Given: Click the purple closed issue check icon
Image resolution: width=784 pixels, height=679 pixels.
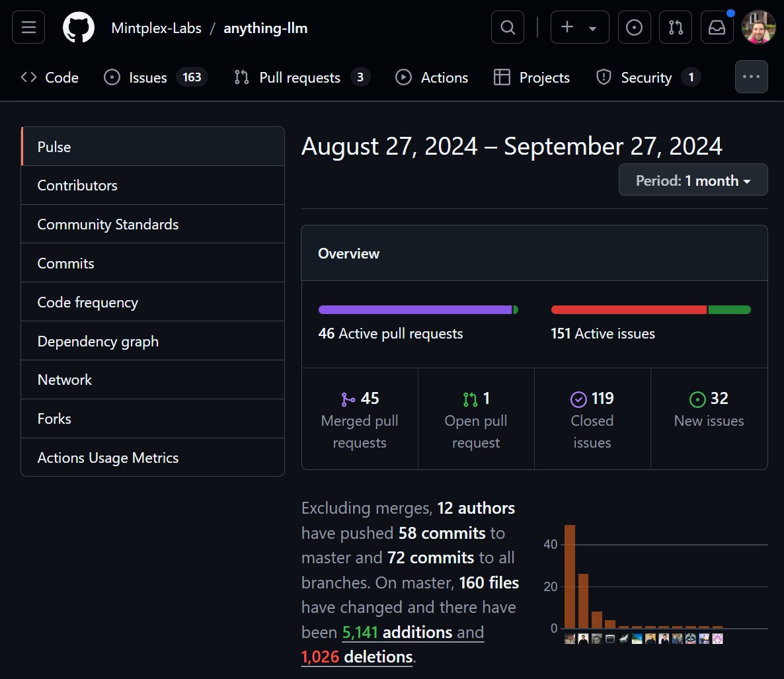Looking at the screenshot, I should (578, 399).
